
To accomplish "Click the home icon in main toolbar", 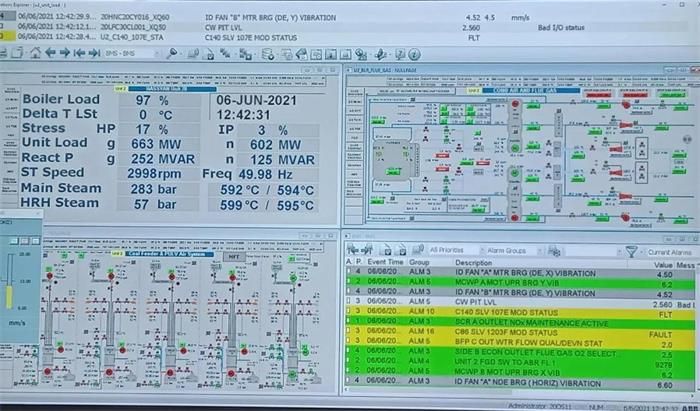I will coord(35,53).
